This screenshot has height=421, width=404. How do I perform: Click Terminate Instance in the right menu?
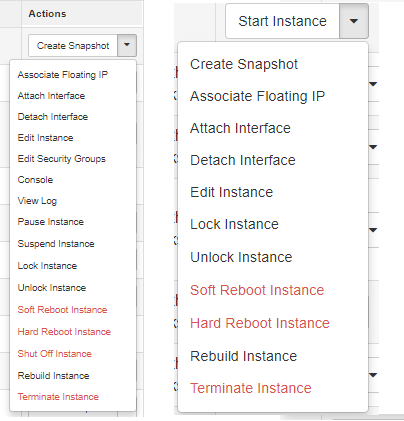251,388
